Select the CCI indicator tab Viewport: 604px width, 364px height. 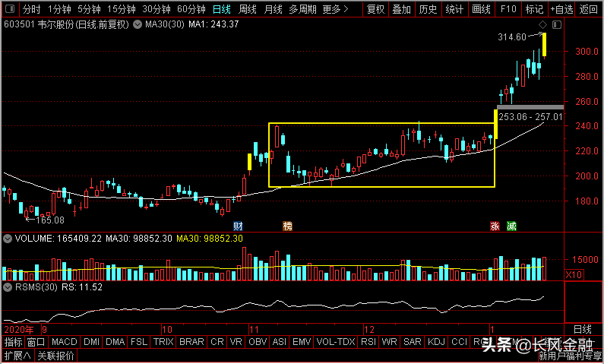coord(460,342)
